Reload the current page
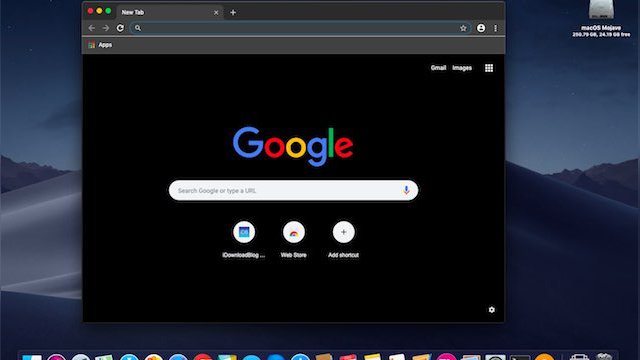This screenshot has height=360, width=640. click(120, 28)
